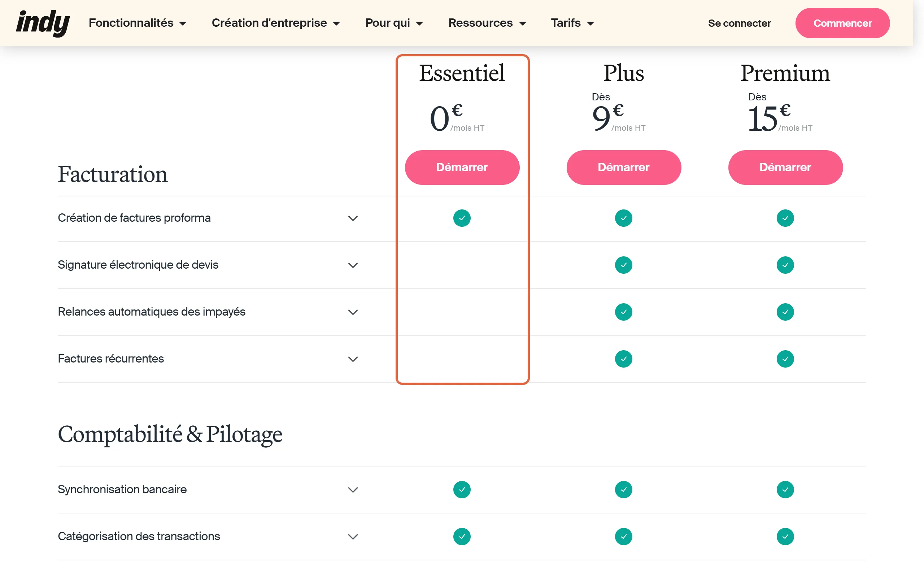
Task: Open the Création d'entreprise menu
Action: [x=276, y=23]
